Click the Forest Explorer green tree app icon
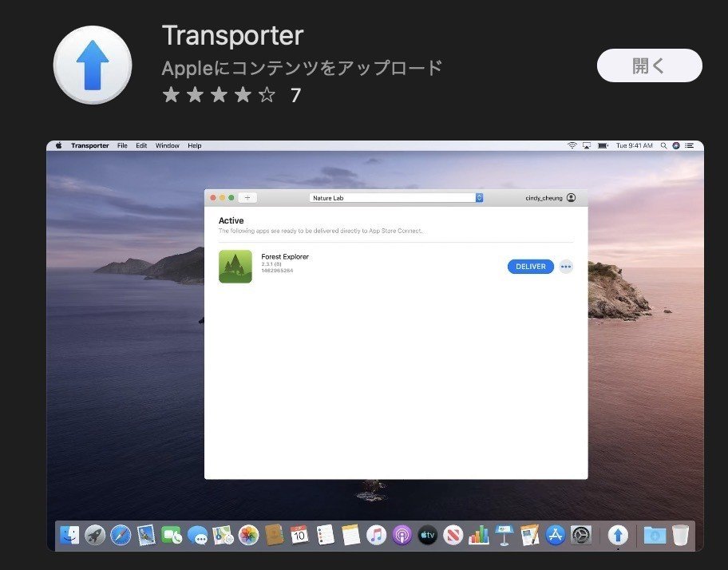The height and width of the screenshot is (570, 728). coord(235,267)
